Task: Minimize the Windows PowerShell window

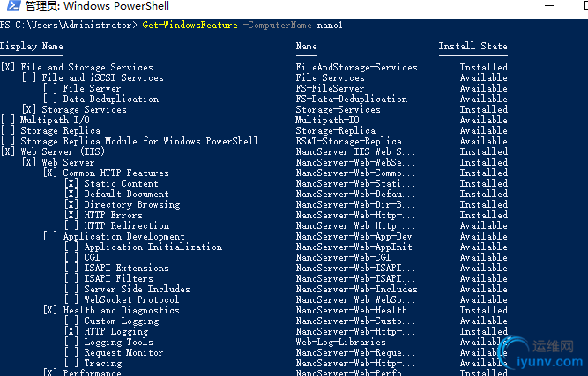Action: point(549,6)
